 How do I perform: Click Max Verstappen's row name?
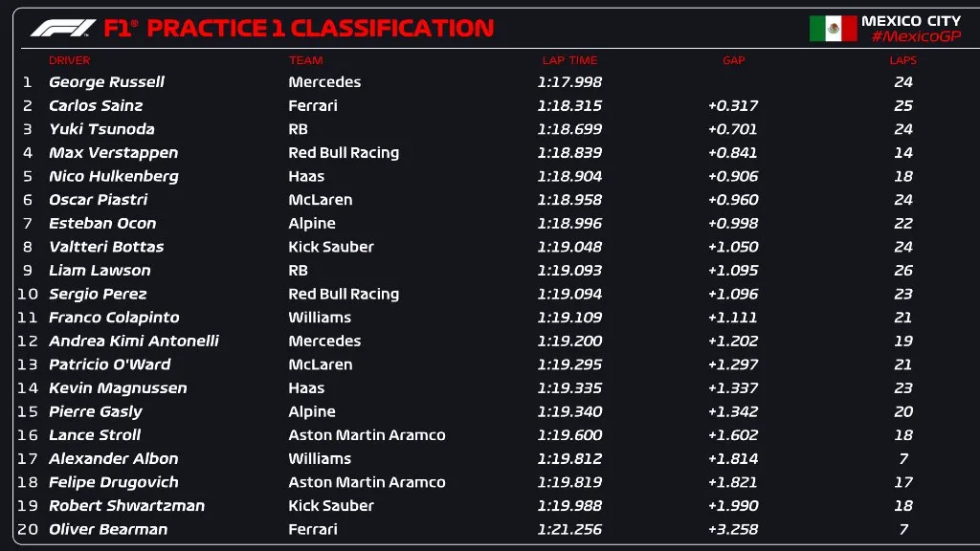pos(113,153)
